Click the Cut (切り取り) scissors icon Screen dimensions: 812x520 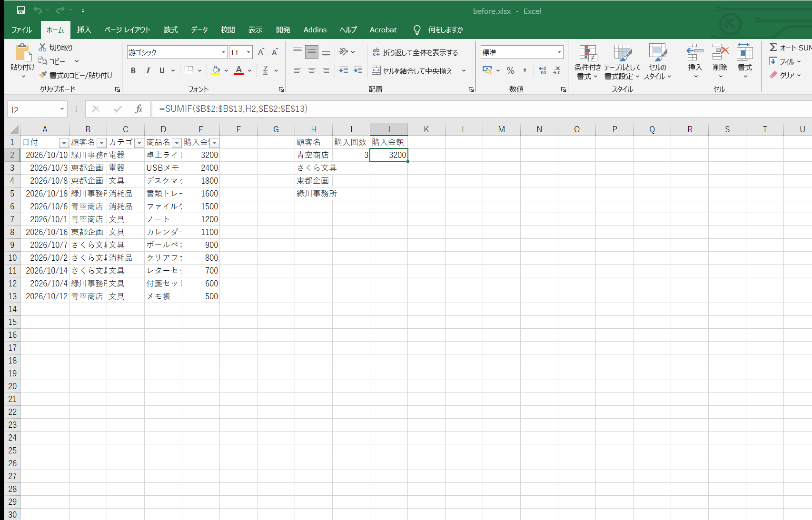(x=42, y=47)
